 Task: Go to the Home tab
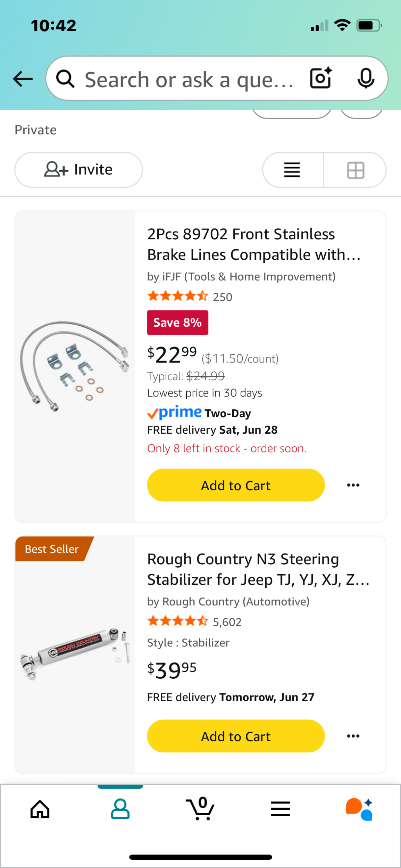[x=40, y=809]
